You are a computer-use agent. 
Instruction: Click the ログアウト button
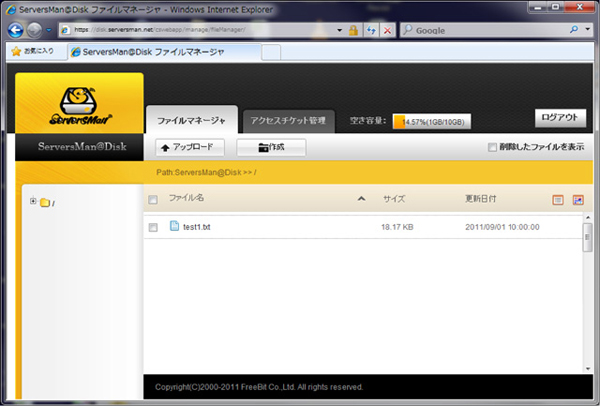[x=559, y=118]
